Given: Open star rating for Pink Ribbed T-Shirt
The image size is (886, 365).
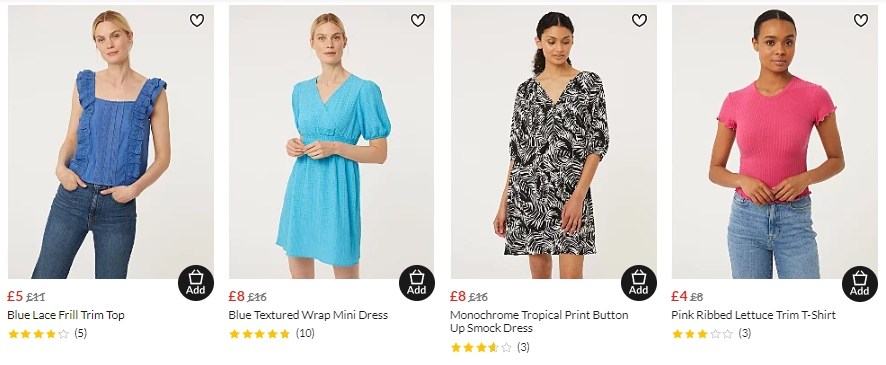Looking at the screenshot, I should 711,333.
